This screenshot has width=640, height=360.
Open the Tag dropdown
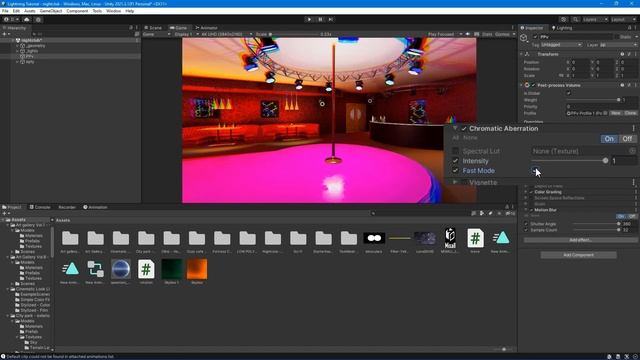point(561,44)
